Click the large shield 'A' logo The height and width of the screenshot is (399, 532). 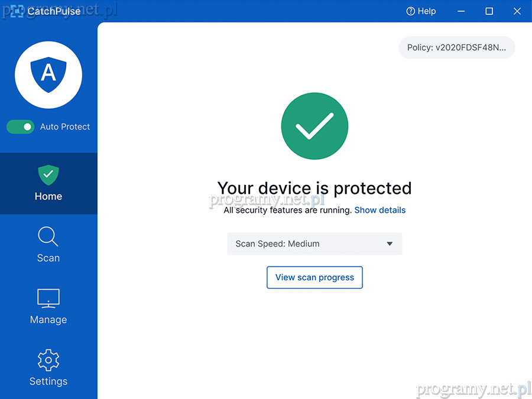click(48, 74)
